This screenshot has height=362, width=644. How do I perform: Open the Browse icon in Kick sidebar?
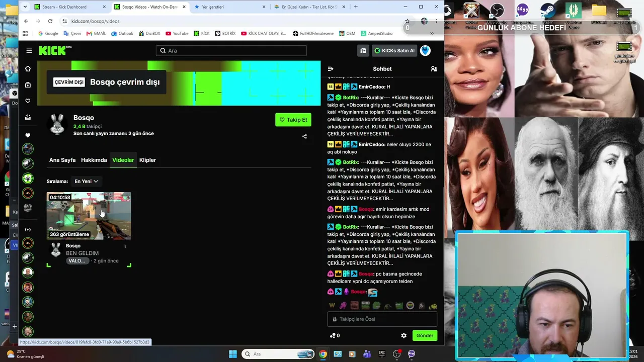point(28,85)
